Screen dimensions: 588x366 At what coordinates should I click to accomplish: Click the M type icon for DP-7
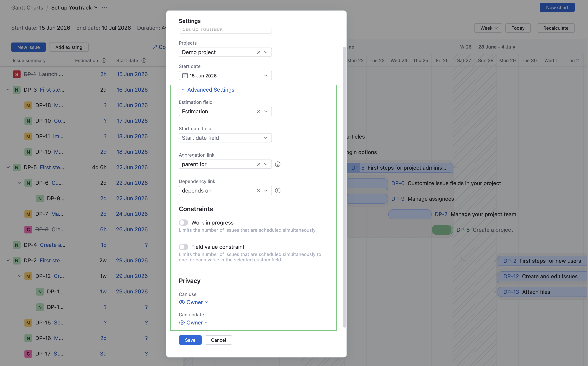(x=28, y=214)
